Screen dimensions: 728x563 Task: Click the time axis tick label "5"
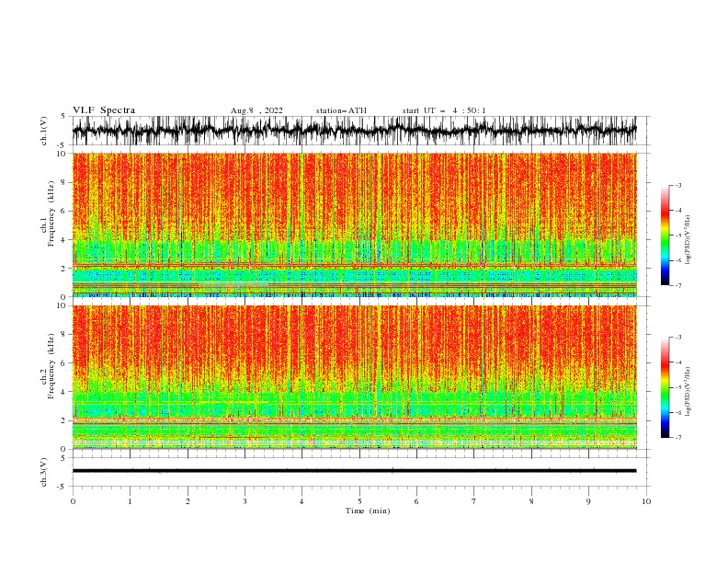click(359, 501)
